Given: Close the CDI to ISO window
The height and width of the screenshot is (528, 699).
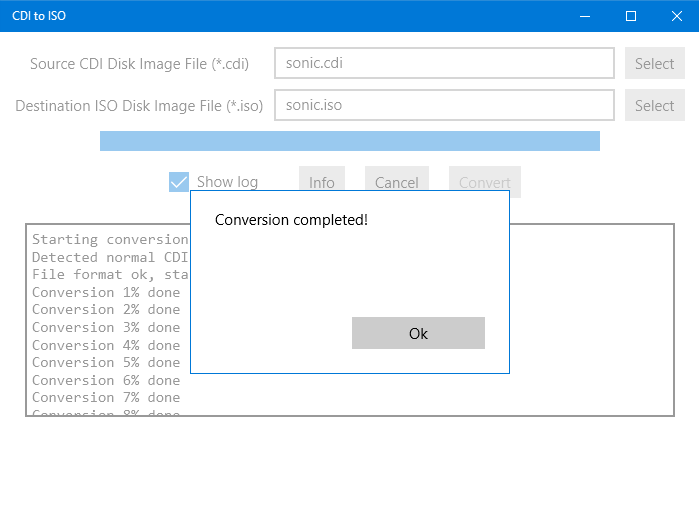Looking at the screenshot, I should (676, 16).
